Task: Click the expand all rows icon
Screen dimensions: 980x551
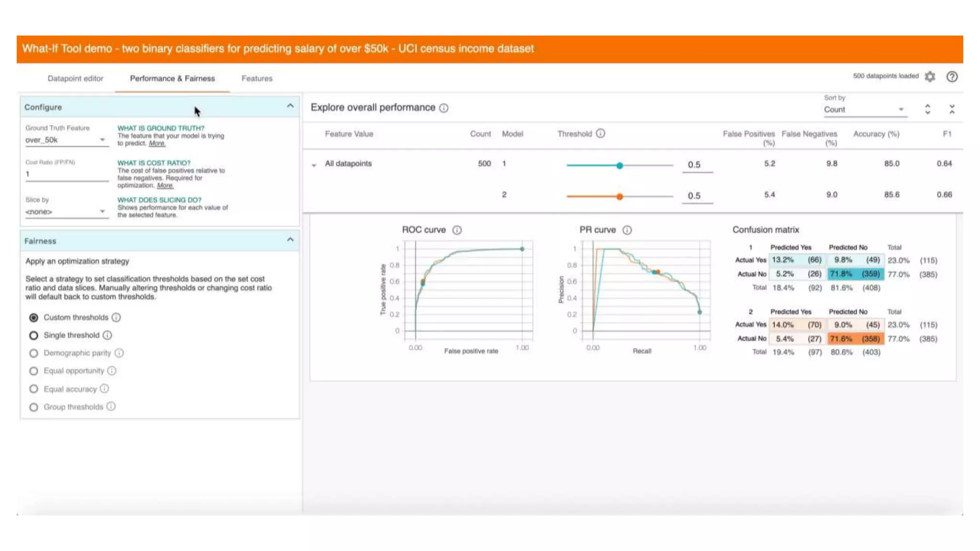Action: click(927, 110)
